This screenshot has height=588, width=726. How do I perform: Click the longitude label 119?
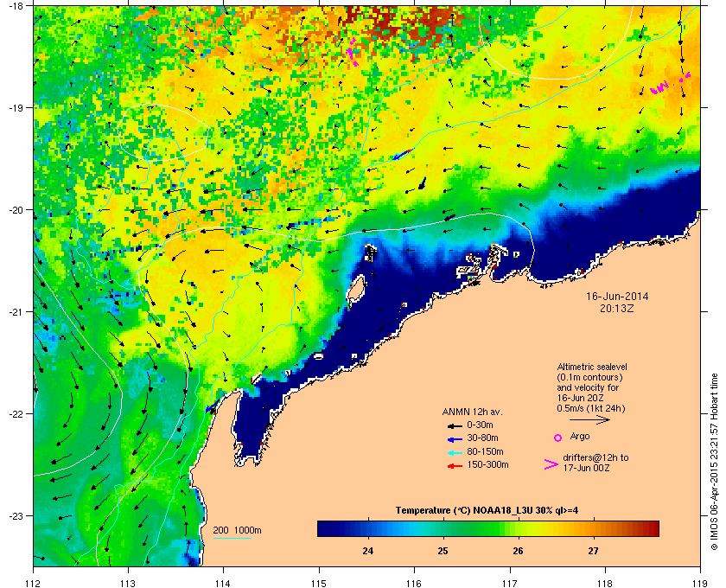click(x=700, y=583)
